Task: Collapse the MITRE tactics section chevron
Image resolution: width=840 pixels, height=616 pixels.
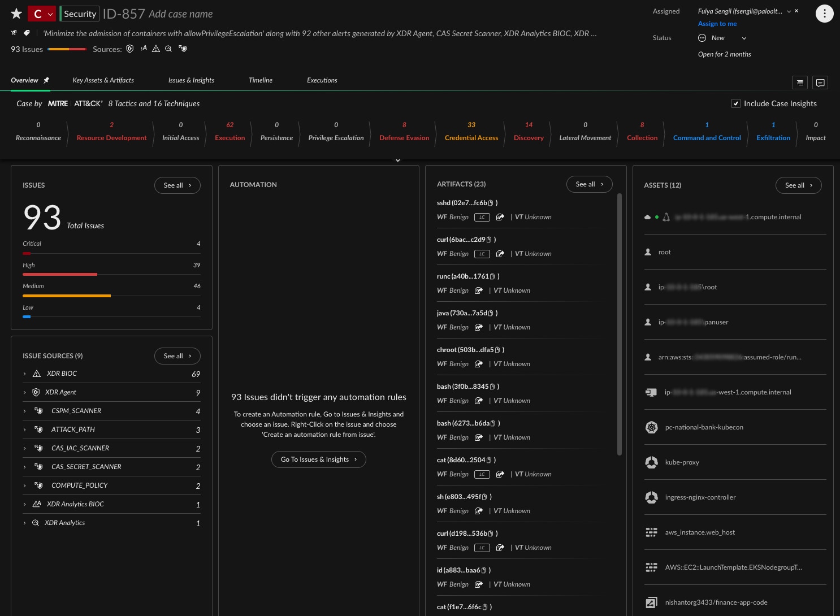Action: 398,160
